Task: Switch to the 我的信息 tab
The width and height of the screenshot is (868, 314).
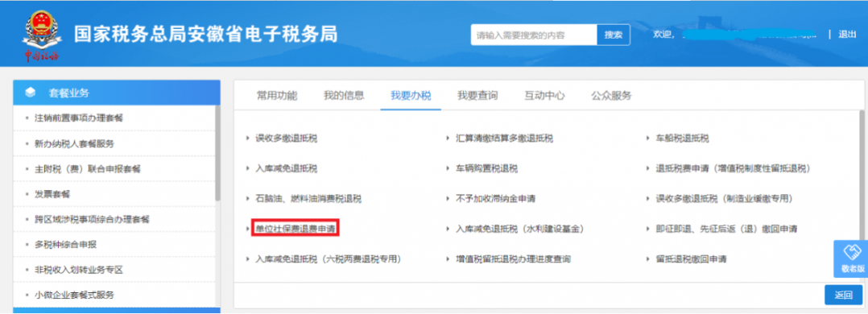Action: (x=344, y=95)
